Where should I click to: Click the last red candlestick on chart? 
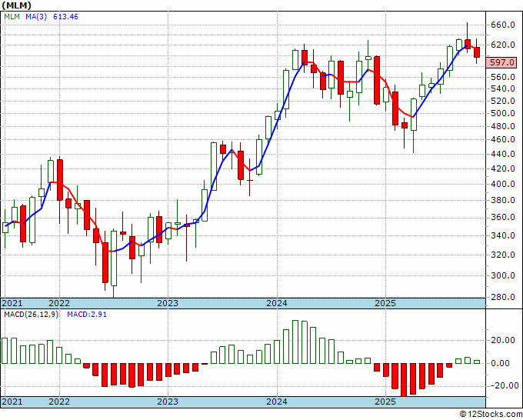(x=477, y=52)
